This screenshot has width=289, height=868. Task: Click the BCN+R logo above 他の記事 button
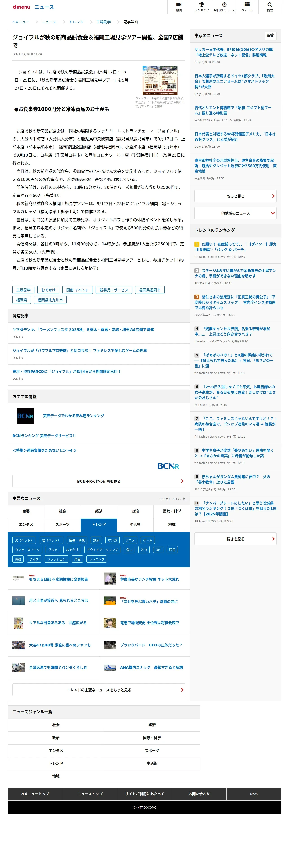(x=168, y=466)
